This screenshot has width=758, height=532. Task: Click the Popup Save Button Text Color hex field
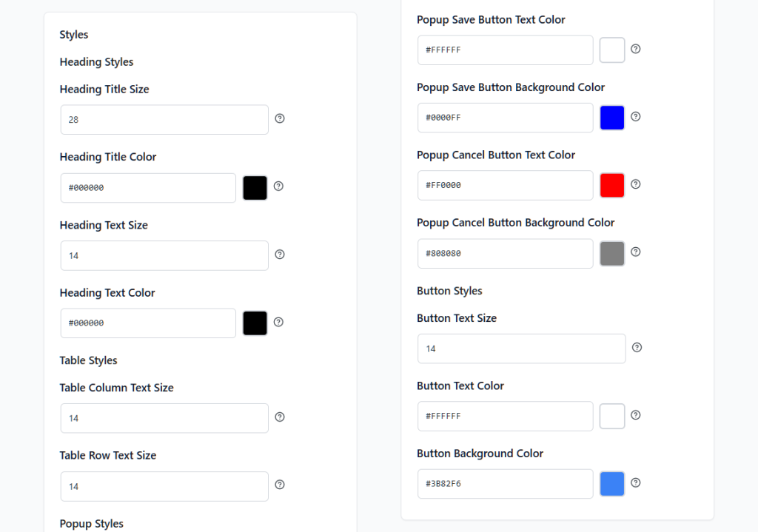(x=505, y=50)
